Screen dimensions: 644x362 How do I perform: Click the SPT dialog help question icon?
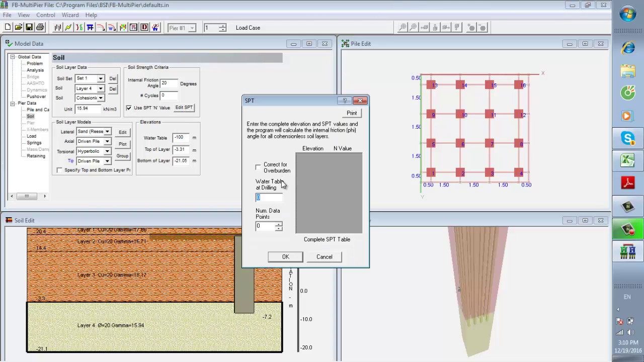(345, 101)
